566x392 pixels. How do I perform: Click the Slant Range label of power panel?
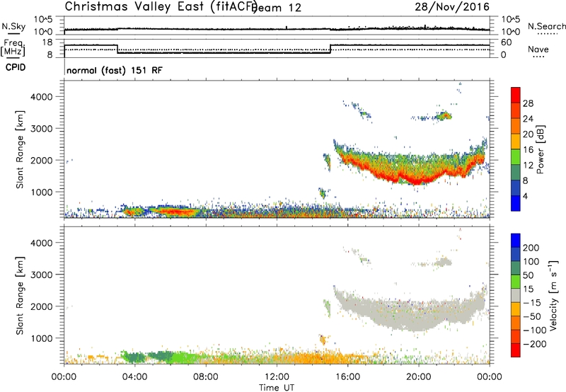pyautogui.click(x=20, y=149)
